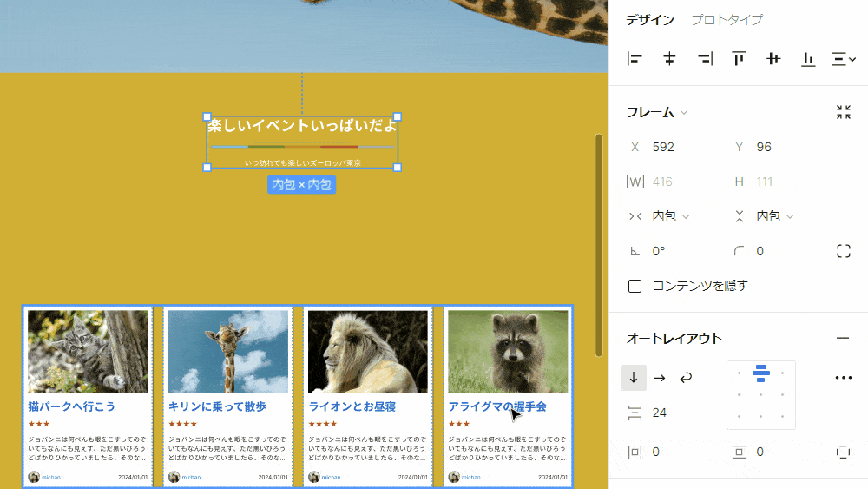Image resolution: width=868 pixels, height=489 pixels.
Task: Select the raccoon card thumbnail image
Action: click(x=508, y=351)
